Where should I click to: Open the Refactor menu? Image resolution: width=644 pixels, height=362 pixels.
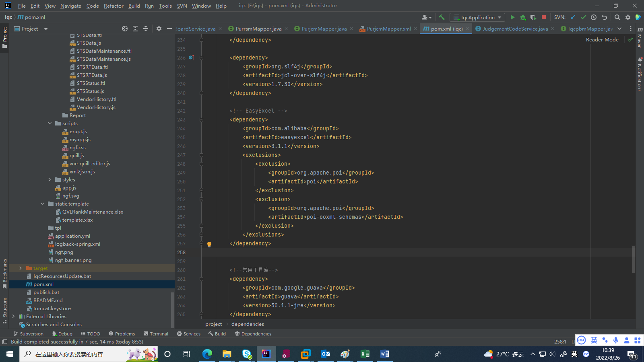(114, 6)
